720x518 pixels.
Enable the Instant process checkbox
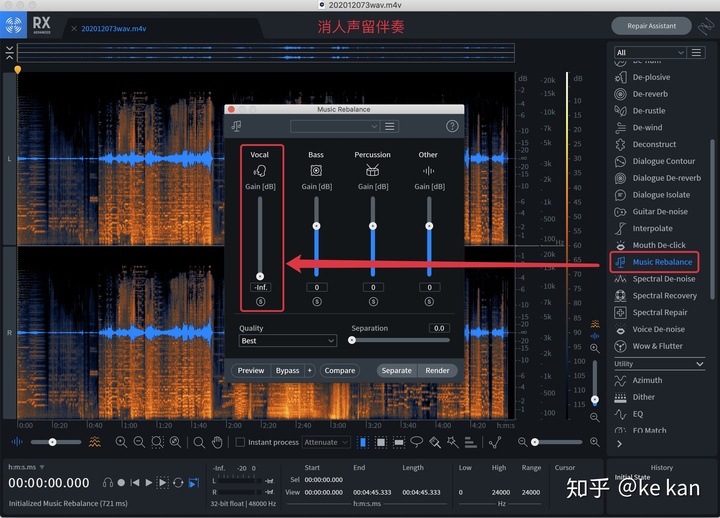240,442
